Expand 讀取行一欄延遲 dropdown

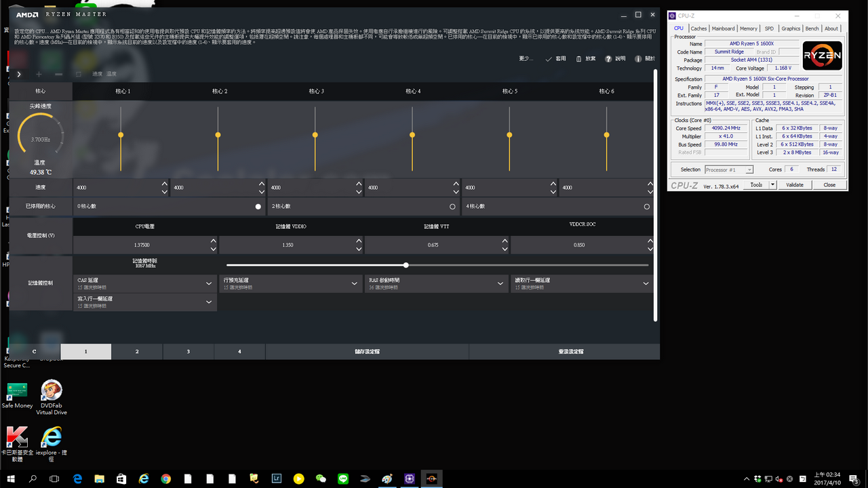(646, 283)
